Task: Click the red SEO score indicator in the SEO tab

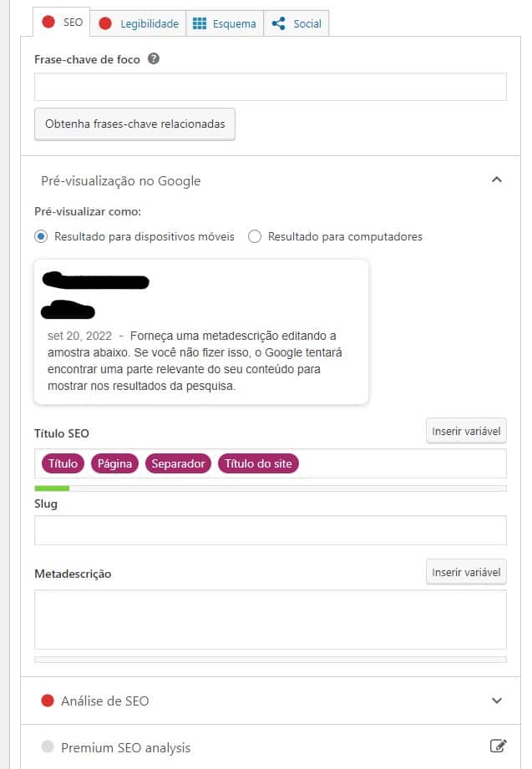Action: coord(48,22)
